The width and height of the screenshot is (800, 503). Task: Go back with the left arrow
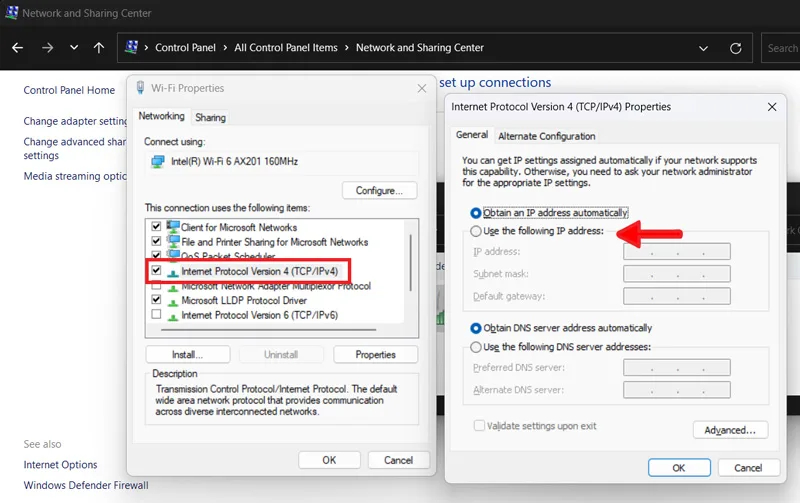coord(17,48)
